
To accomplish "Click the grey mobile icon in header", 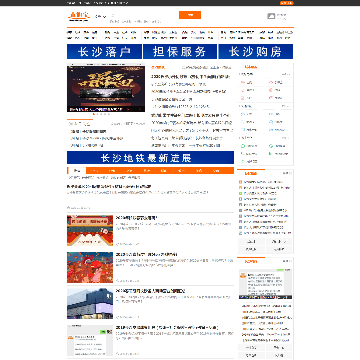I will pos(271,16).
